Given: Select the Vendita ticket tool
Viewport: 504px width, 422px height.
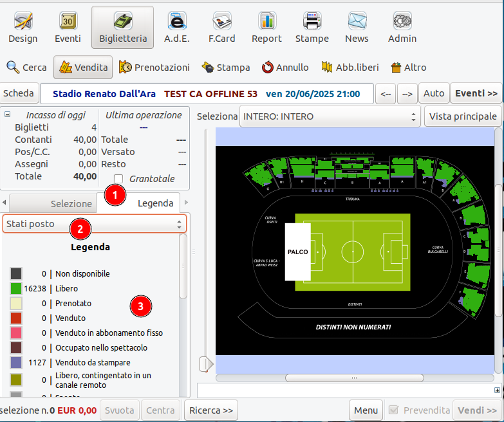Looking at the screenshot, I should click(83, 68).
